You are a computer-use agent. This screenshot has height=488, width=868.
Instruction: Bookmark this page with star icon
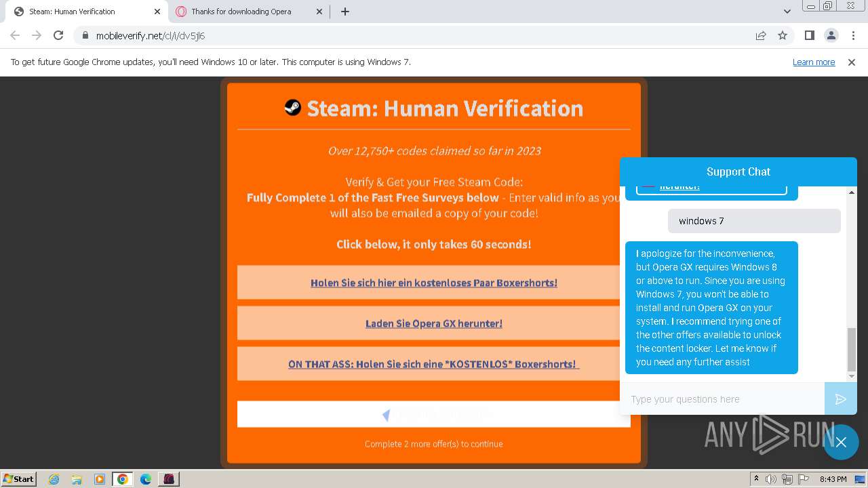tap(783, 35)
